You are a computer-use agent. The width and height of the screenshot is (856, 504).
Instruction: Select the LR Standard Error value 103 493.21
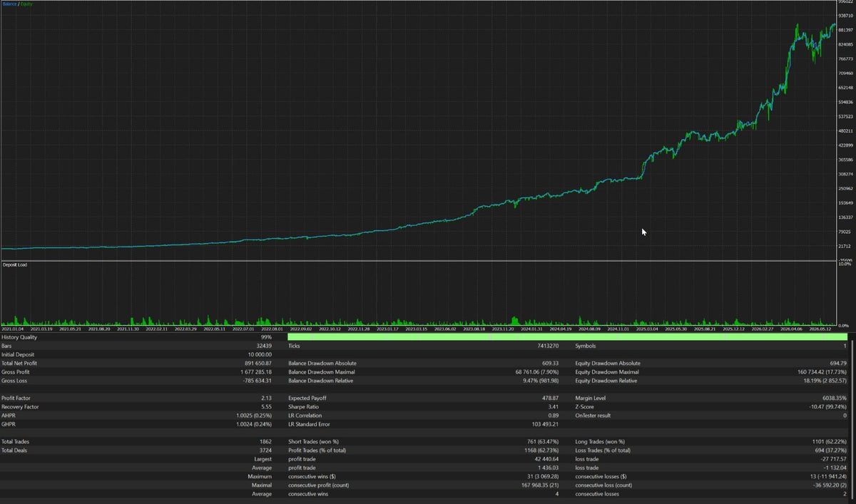coord(545,423)
